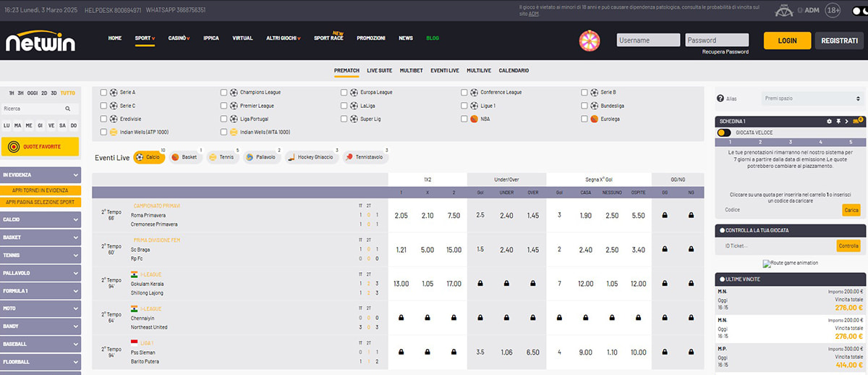Open the Altri Giochi dropdown menu
The height and width of the screenshot is (375, 868).
point(284,38)
